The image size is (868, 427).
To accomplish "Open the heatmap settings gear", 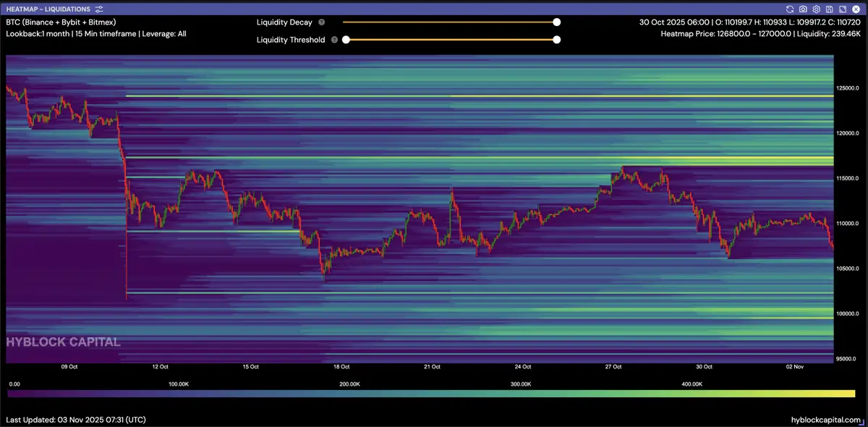I will point(816,9).
